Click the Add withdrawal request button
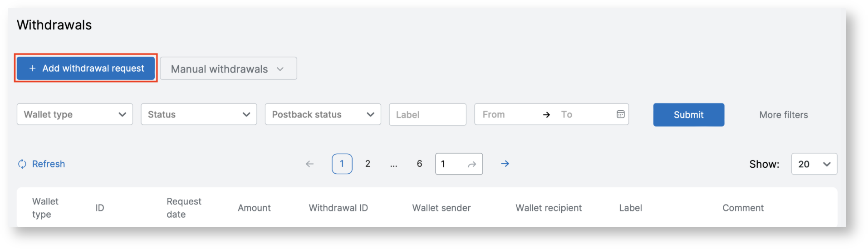 (x=86, y=68)
